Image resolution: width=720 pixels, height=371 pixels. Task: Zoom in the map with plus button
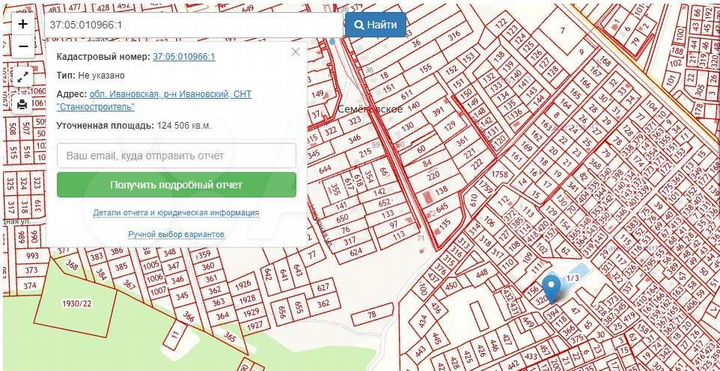click(22, 24)
